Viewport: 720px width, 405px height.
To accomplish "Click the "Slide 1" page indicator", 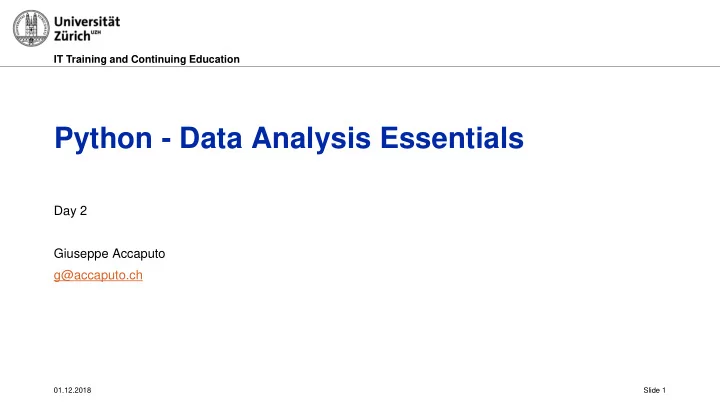I will [x=654, y=390].
